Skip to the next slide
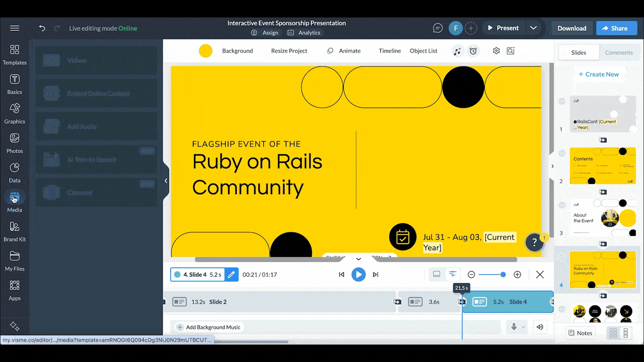Screen dimensions: 644x362 pos(376,275)
